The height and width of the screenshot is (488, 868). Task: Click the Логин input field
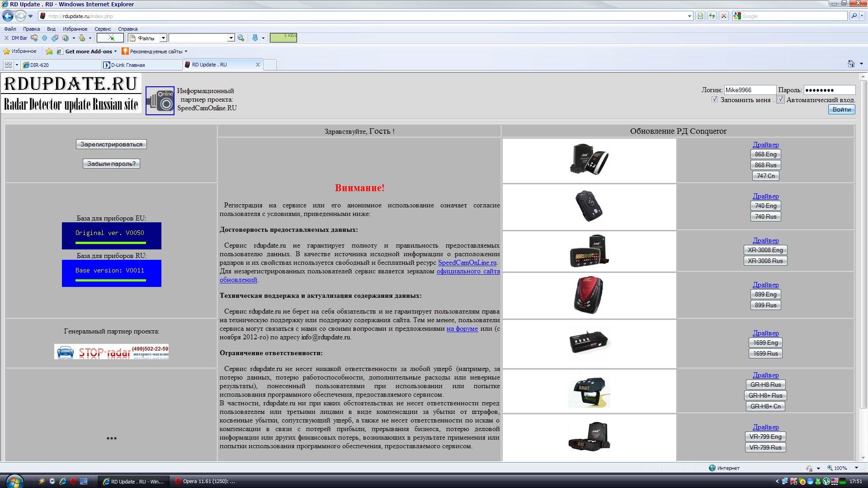pos(750,90)
